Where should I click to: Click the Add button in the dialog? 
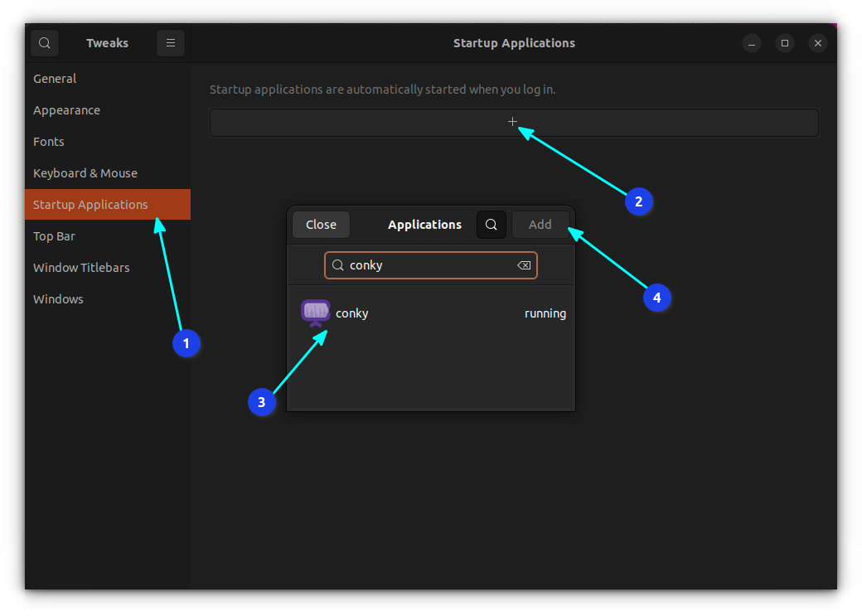540,224
